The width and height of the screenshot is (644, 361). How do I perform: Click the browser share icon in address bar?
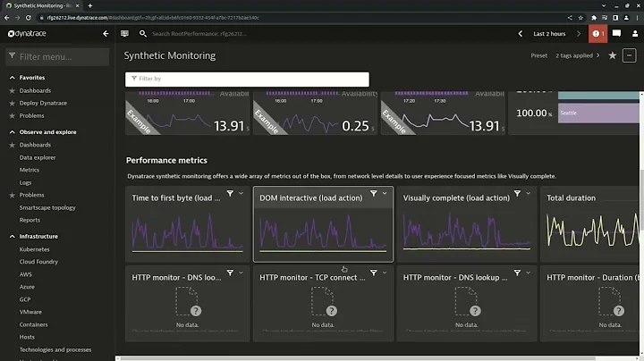point(570,18)
